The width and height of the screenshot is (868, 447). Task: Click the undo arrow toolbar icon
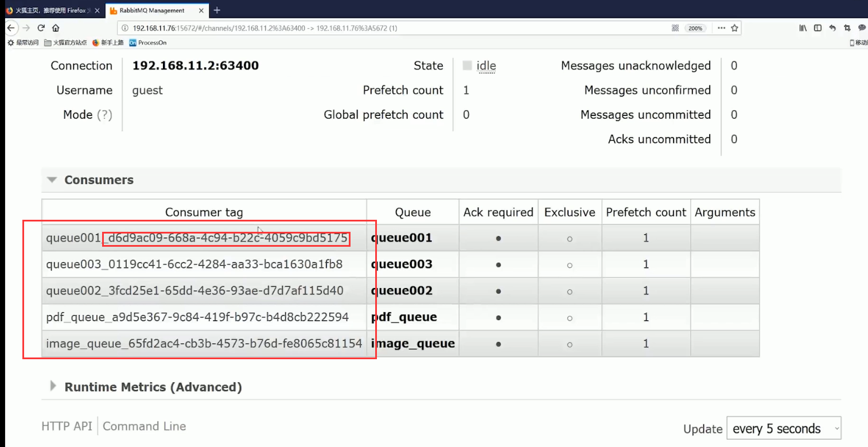(x=832, y=28)
